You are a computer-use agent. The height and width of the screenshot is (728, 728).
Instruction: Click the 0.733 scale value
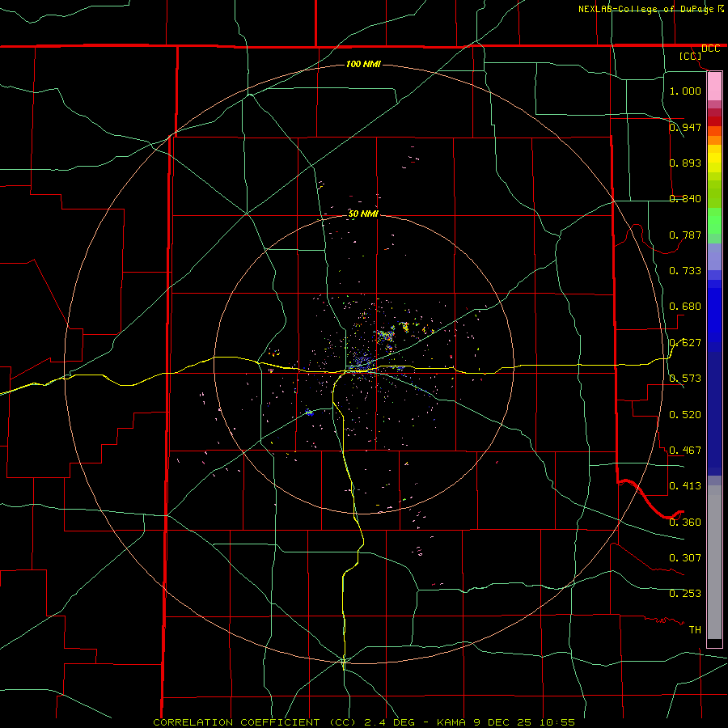[x=685, y=271]
